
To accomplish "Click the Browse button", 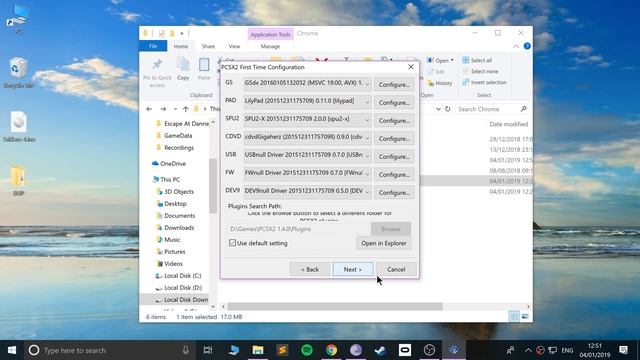I will tap(391, 229).
